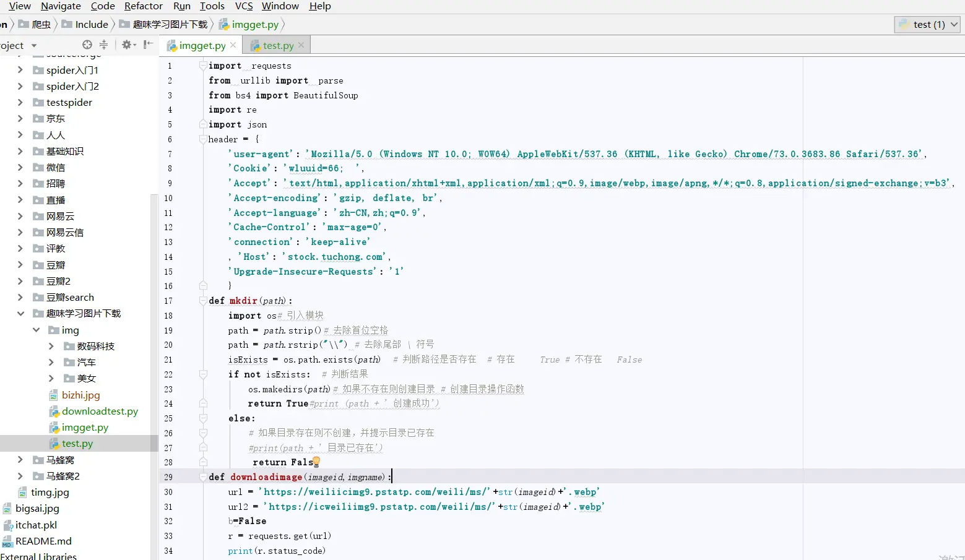965x560 pixels.
Task: Click the intention lightbulb on line 28
Action: (x=316, y=462)
